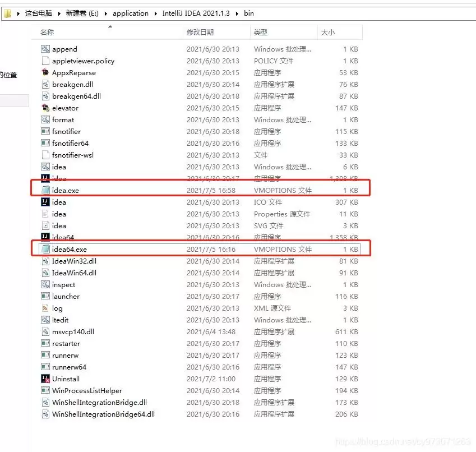Click the 307 KB size cell
This screenshot has width=476, height=452.
[346, 202]
